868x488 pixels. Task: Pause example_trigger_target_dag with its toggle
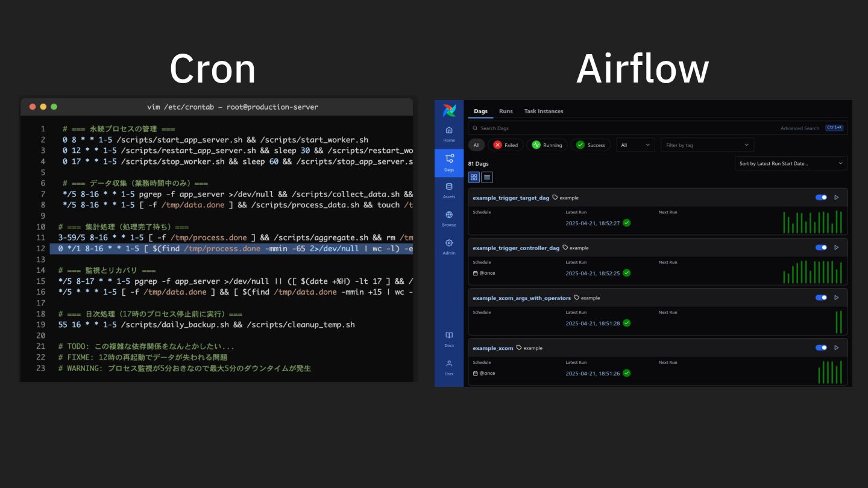pyautogui.click(x=821, y=197)
